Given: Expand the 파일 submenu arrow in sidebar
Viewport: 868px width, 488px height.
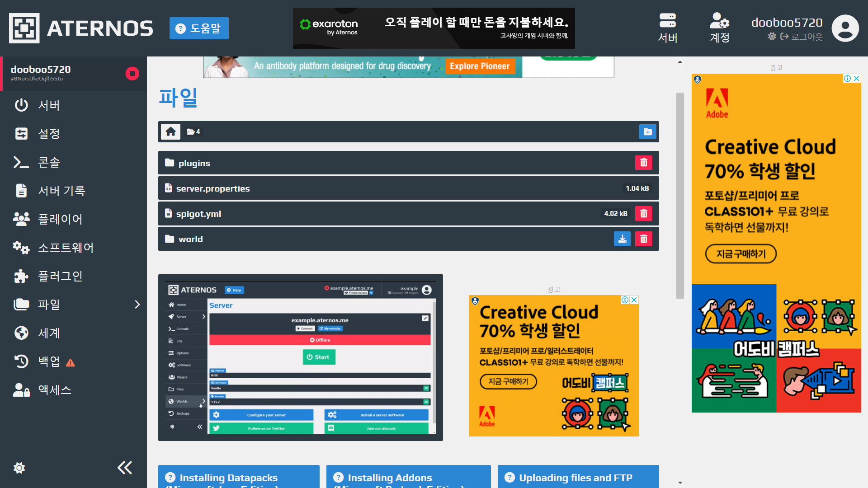Looking at the screenshot, I should pos(137,305).
